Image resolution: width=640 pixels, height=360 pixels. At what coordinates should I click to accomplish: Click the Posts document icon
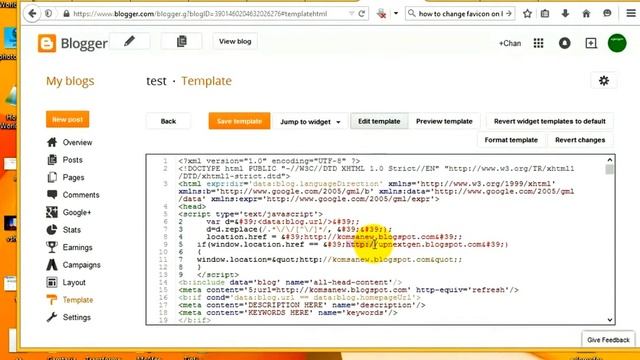pyautogui.click(x=52, y=160)
